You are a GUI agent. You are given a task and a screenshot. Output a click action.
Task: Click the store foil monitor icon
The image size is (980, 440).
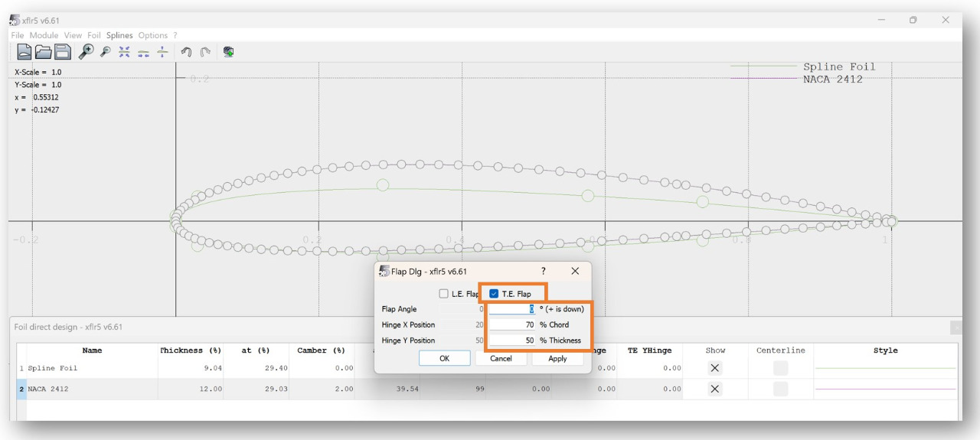228,52
